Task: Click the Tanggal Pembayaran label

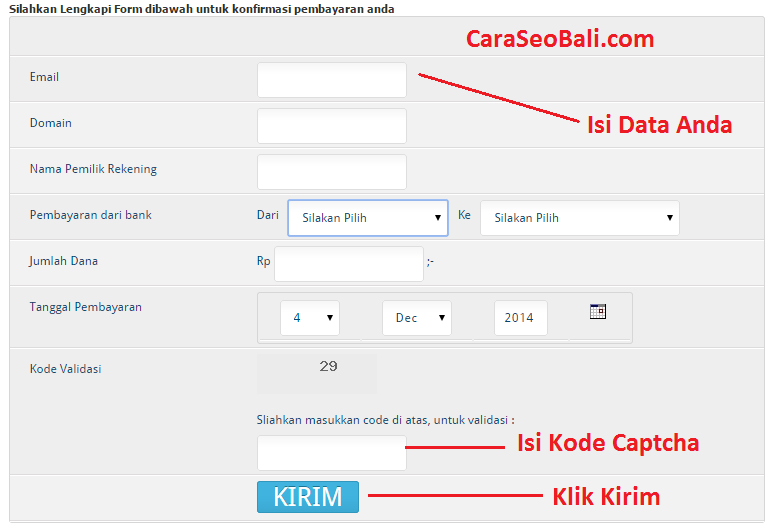Action: click(x=86, y=307)
